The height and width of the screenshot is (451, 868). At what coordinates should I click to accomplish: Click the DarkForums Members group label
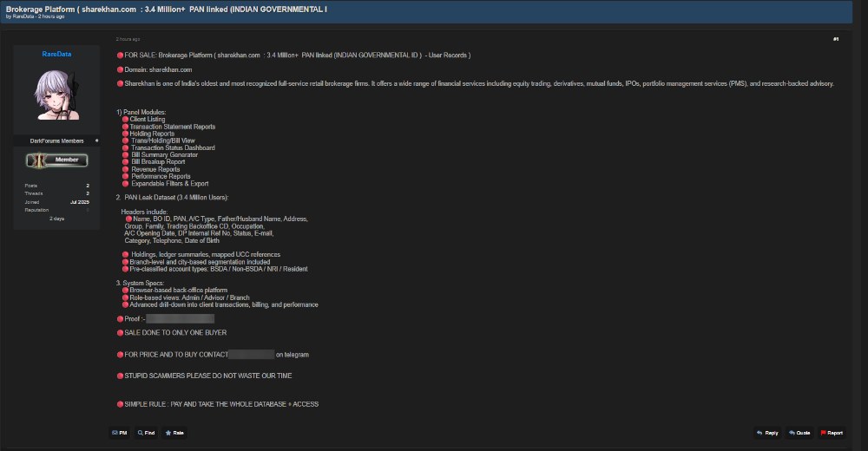[57, 141]
